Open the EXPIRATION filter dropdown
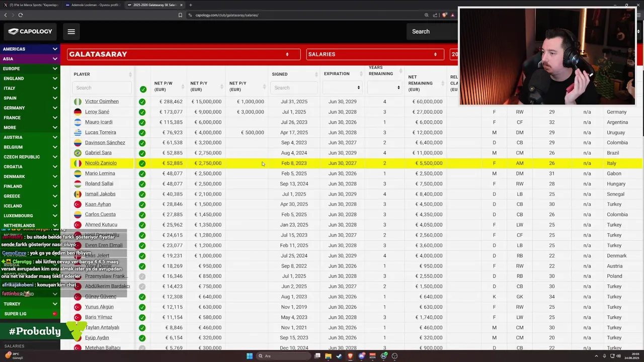 point(342,87)
